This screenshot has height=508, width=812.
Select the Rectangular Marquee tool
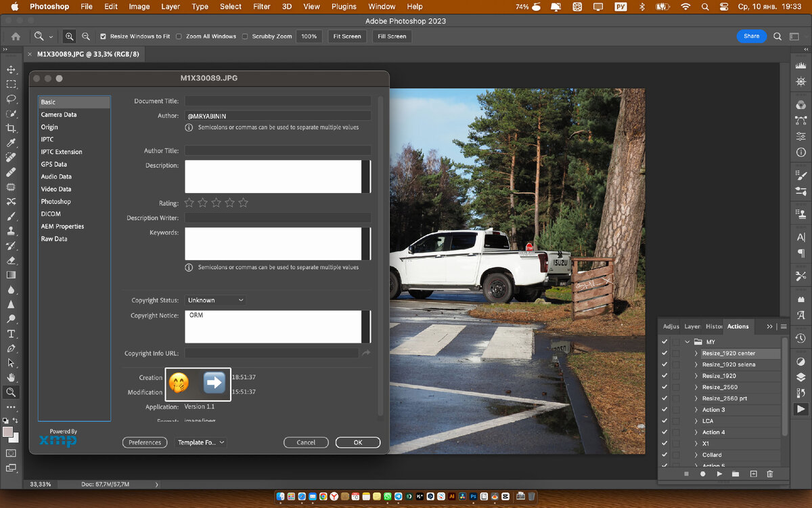coord(11,84)
